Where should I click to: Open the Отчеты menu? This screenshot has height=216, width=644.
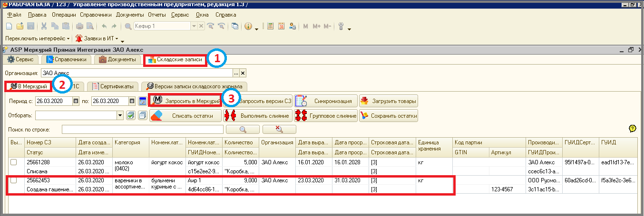click(x=156, y=15)
